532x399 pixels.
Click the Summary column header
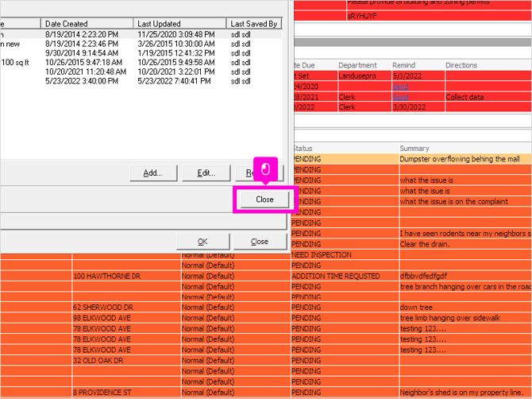[x=414, y=149]
